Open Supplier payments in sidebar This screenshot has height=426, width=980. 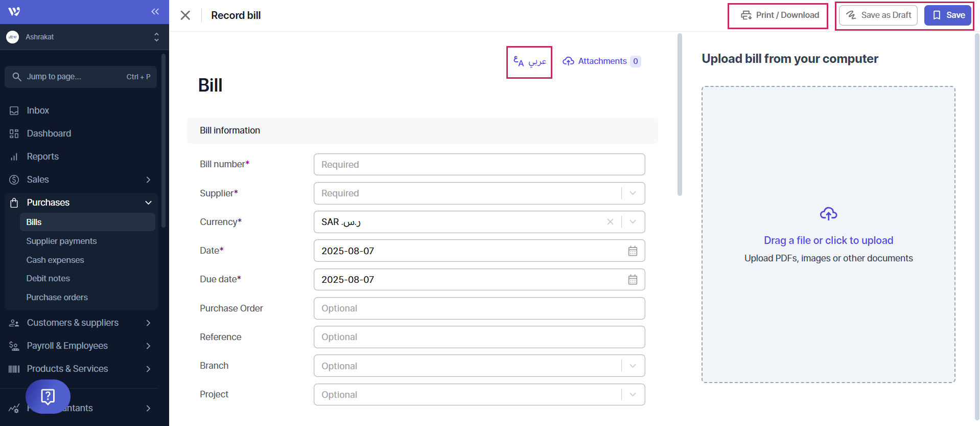point(61,241)
